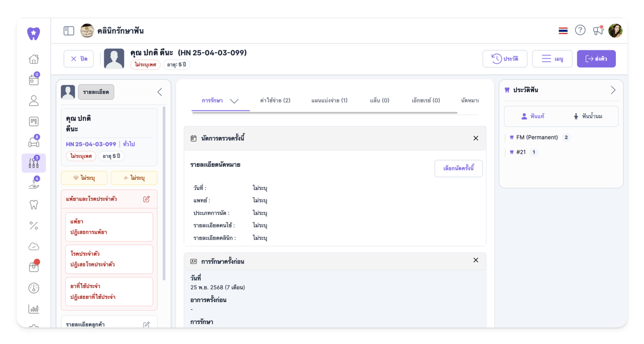Click the ส่งคิว button
This screenshot has width=644, height=344.
(596, 59)
